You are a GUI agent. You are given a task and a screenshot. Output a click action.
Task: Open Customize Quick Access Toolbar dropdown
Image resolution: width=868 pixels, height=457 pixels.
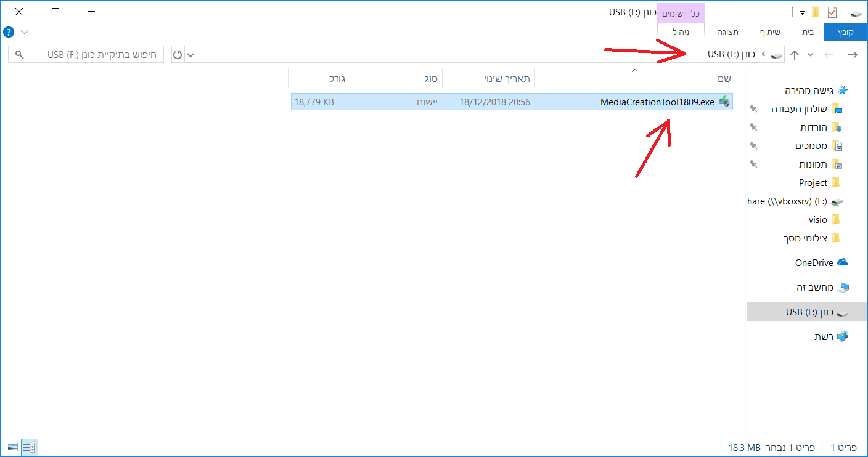802,12
